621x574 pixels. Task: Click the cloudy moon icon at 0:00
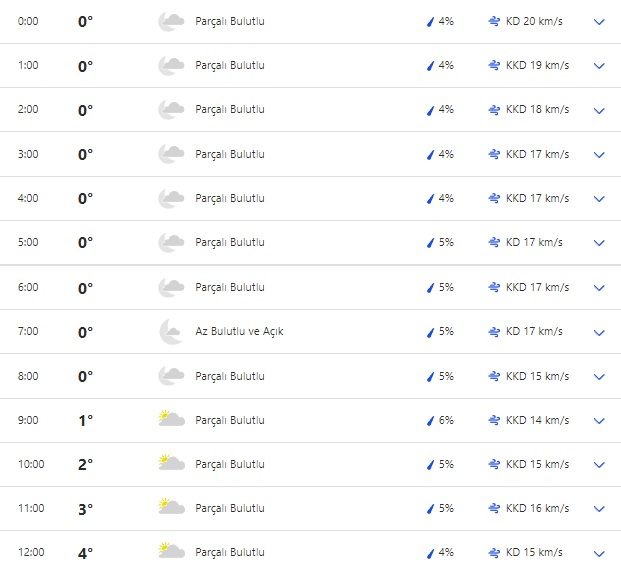(171, 21)
